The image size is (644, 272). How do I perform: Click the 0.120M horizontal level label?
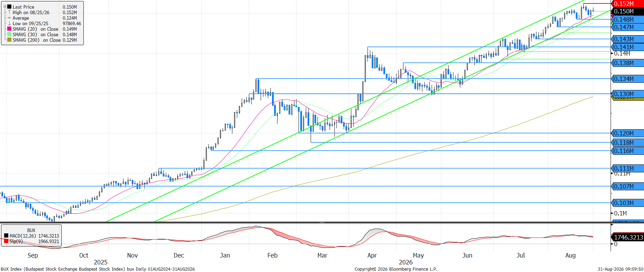[627, 133]
